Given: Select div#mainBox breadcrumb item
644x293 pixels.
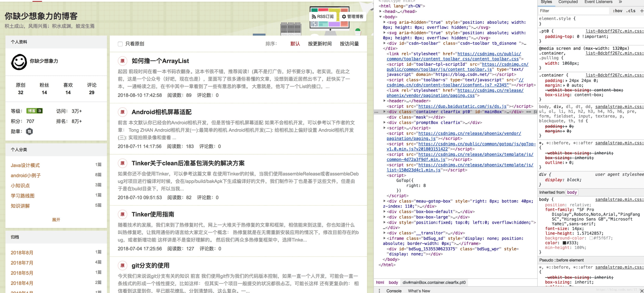Looking at the screenshot, I should pos(434,283).
